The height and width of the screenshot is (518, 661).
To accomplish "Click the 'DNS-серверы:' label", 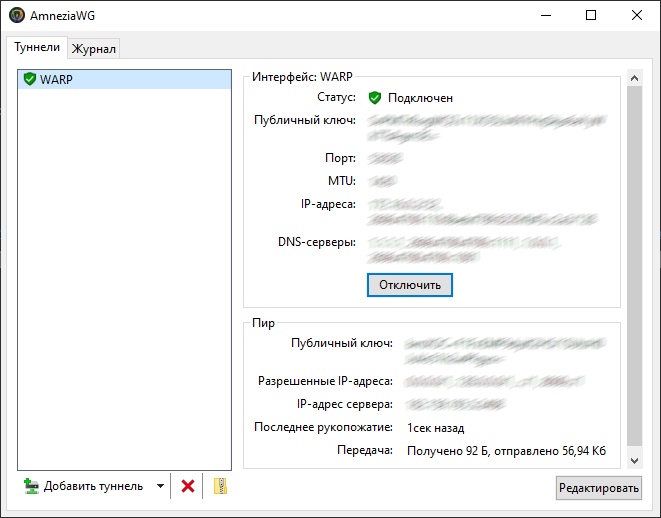I will tap(317, 242).
